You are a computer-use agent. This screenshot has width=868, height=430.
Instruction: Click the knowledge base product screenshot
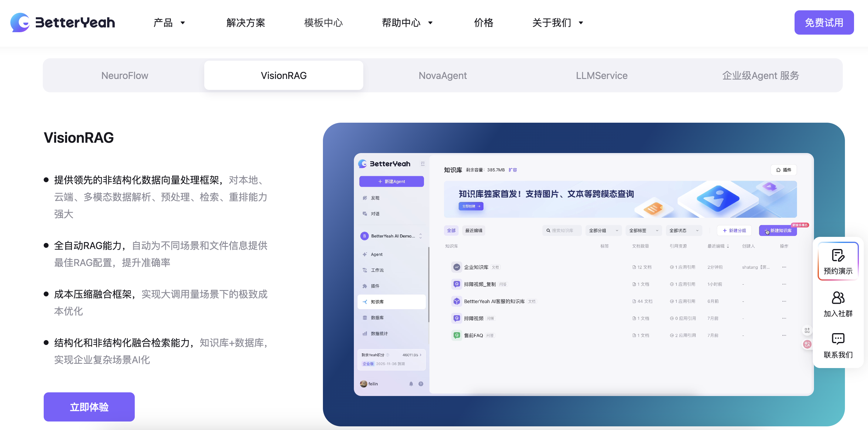[583, 274]
